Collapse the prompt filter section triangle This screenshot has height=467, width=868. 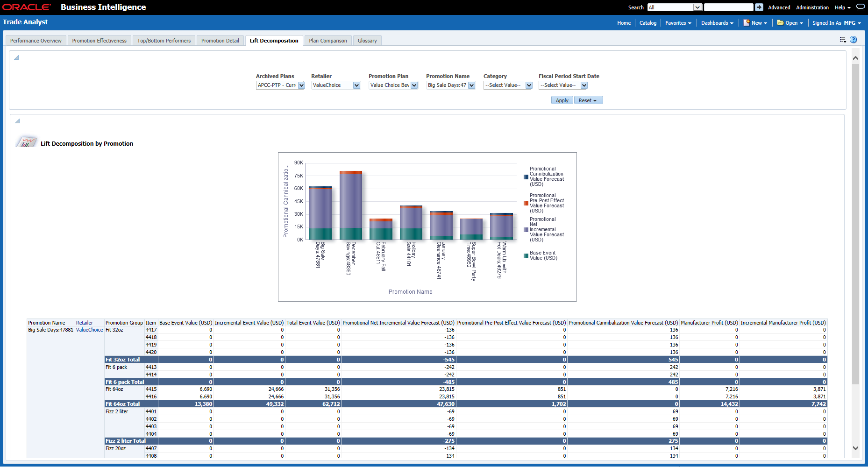17,58
